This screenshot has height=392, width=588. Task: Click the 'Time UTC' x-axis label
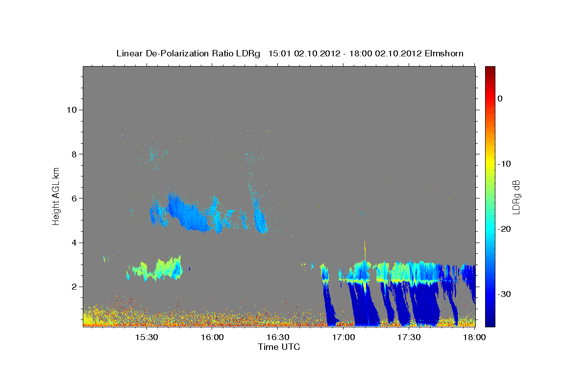279,347
